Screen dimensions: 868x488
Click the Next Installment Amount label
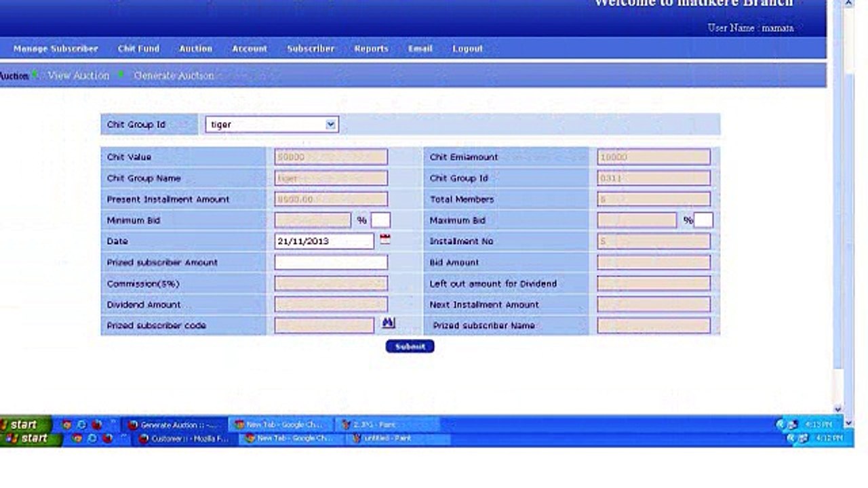click(x=484, y=304)
